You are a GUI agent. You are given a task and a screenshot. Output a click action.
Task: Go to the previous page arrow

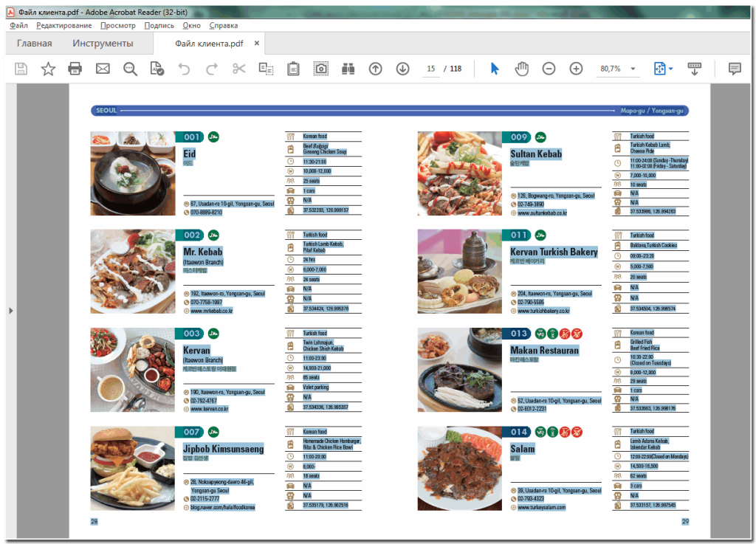pyautogui.click(x=375, y=69)
